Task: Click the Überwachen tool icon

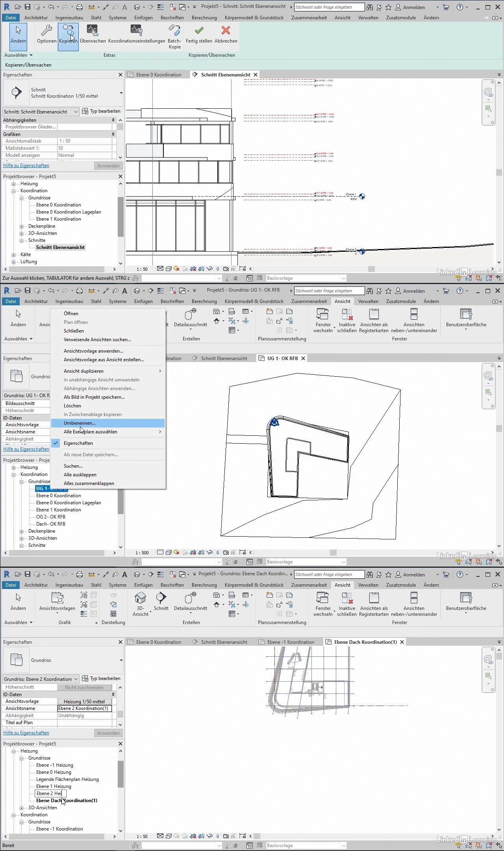Action: (92, 31)
